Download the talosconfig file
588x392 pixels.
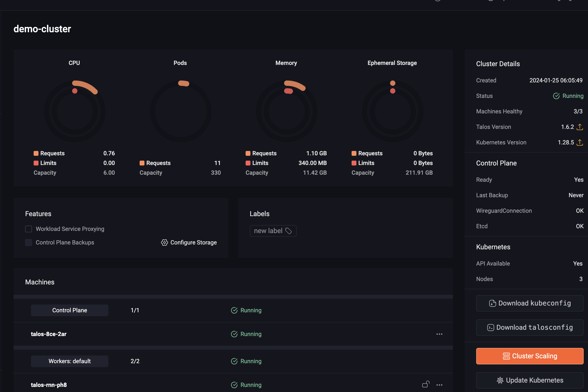(x=530, y=328)
